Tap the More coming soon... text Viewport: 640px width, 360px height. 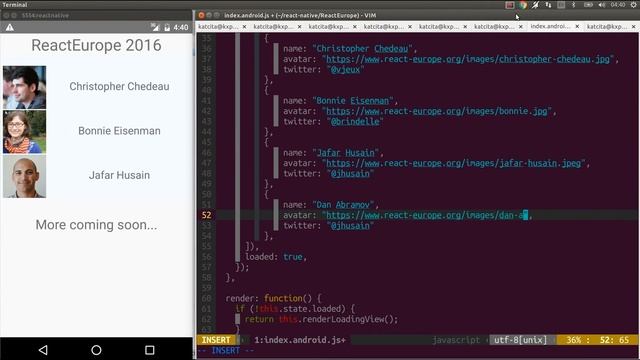pos(96,225)
